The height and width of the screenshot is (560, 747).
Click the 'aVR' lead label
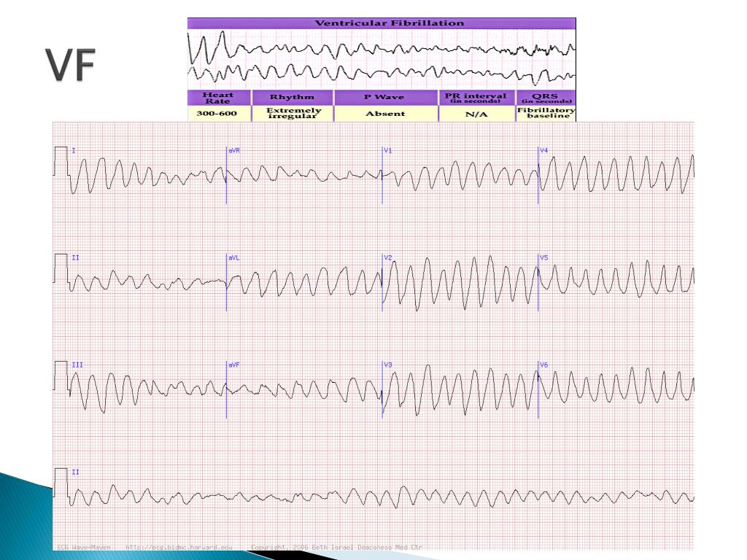click(234, 150)
